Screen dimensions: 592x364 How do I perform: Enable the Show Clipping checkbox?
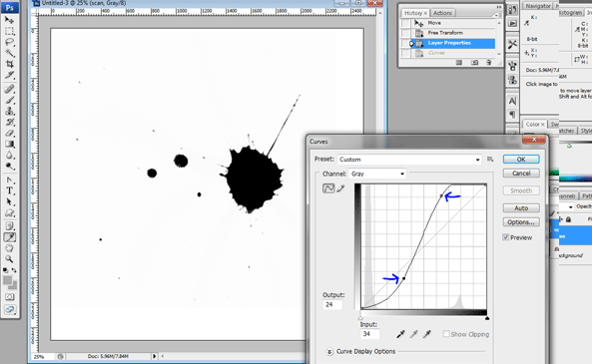(446, 334)
